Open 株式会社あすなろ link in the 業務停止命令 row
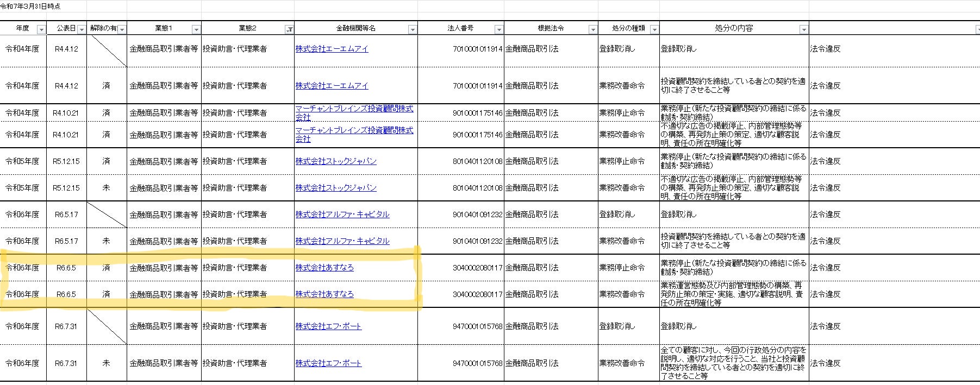Image resolution: width=980 pixels, height=385 pixels. coord(324,268)
